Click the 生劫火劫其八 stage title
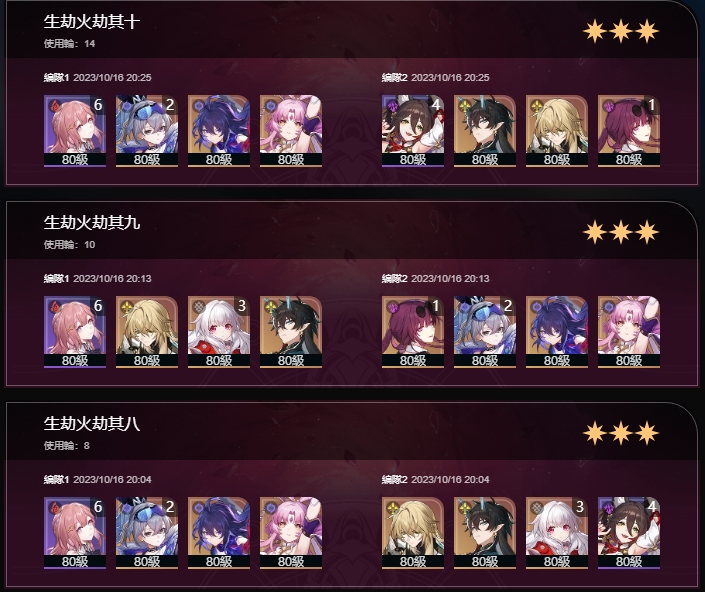Viewport: 705px width, 592px height. click(x=92, y=423)
